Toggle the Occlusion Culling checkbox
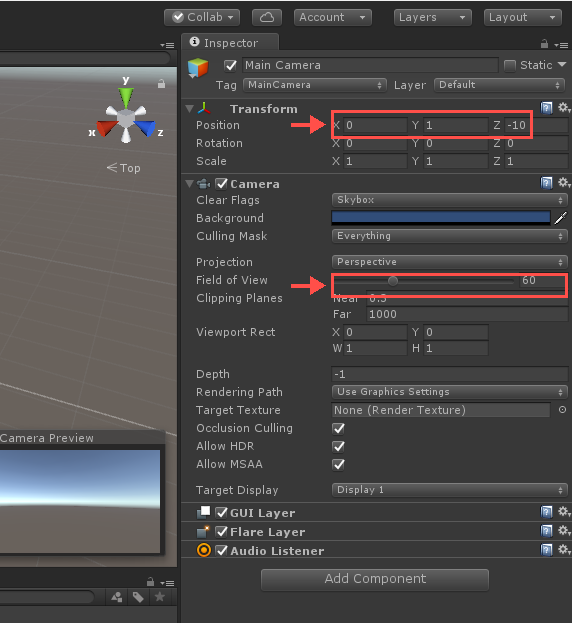 (338, 428)
